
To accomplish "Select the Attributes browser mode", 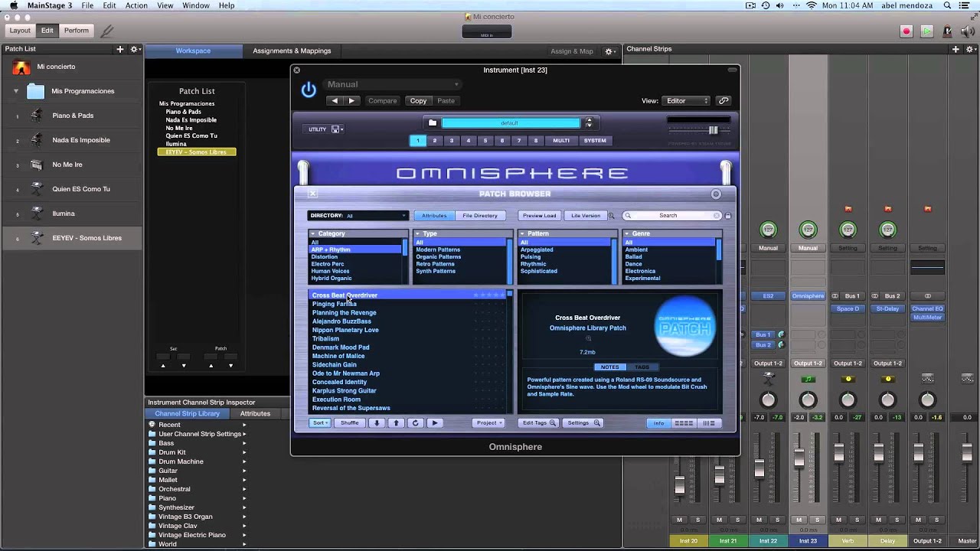I will (434, 216).
